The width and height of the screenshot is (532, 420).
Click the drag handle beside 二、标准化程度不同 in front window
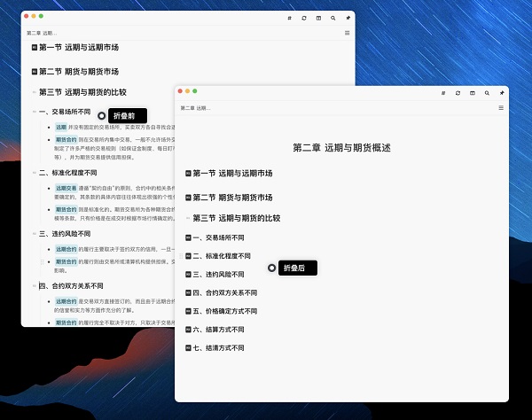(x=181, y=256)
